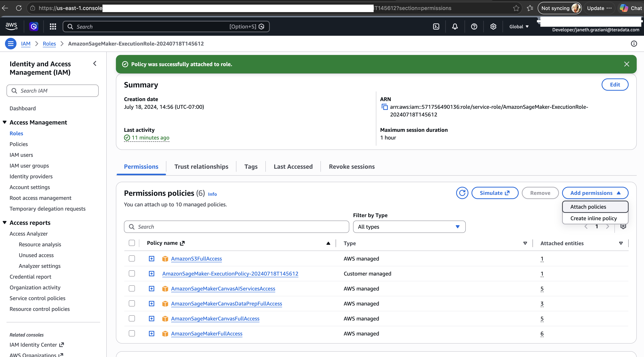The height and width of the screenshot is (357, 644).
Task: Open the AmazonSageMakerFullAccess policy link
Action: pos(206,334)
